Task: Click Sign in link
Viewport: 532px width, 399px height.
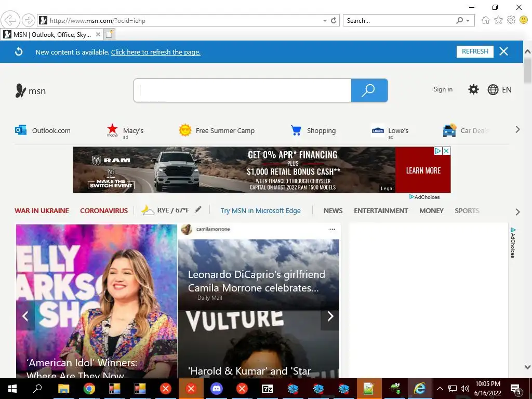Action: click(443, 89)
